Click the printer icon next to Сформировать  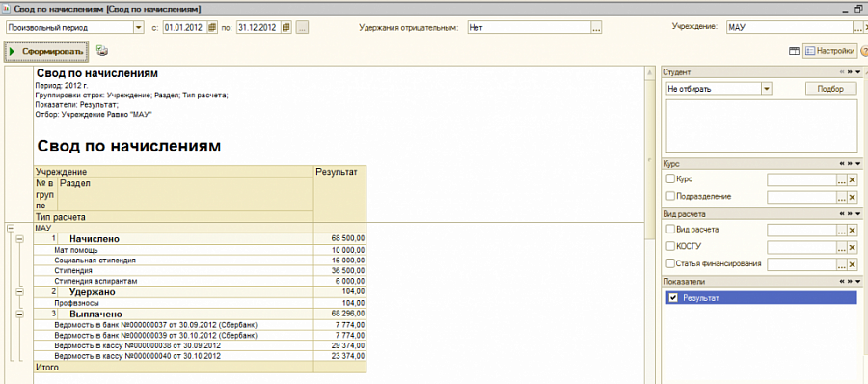[102, 50]
